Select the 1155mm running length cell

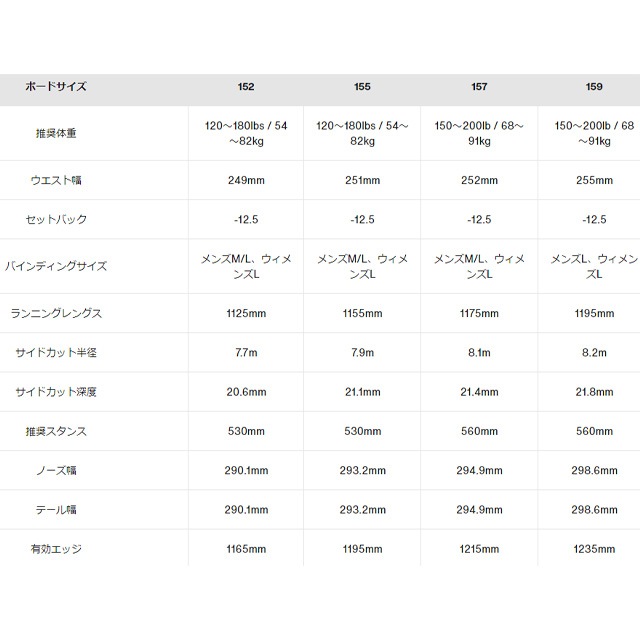[x=362, y=314]
